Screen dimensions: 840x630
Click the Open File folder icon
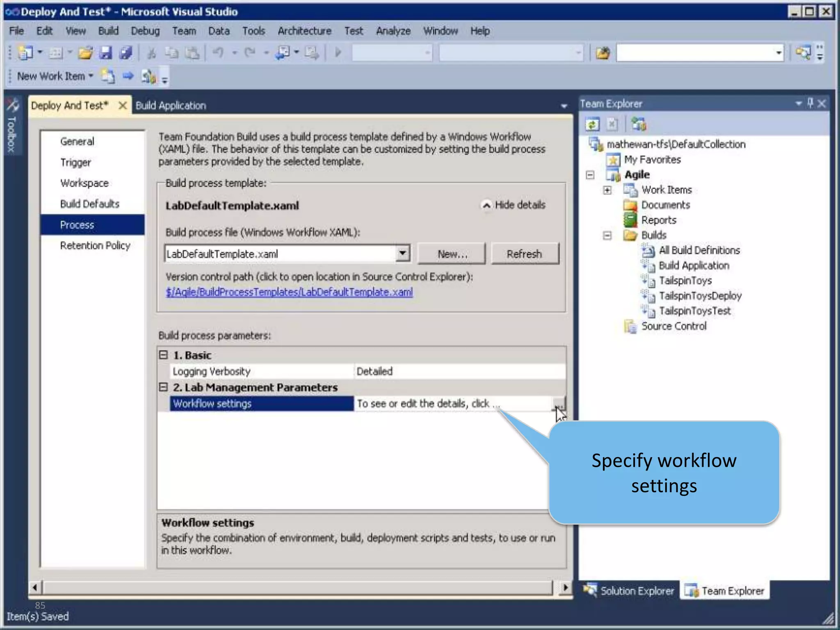pyautogui.click(x=86, y=52)
